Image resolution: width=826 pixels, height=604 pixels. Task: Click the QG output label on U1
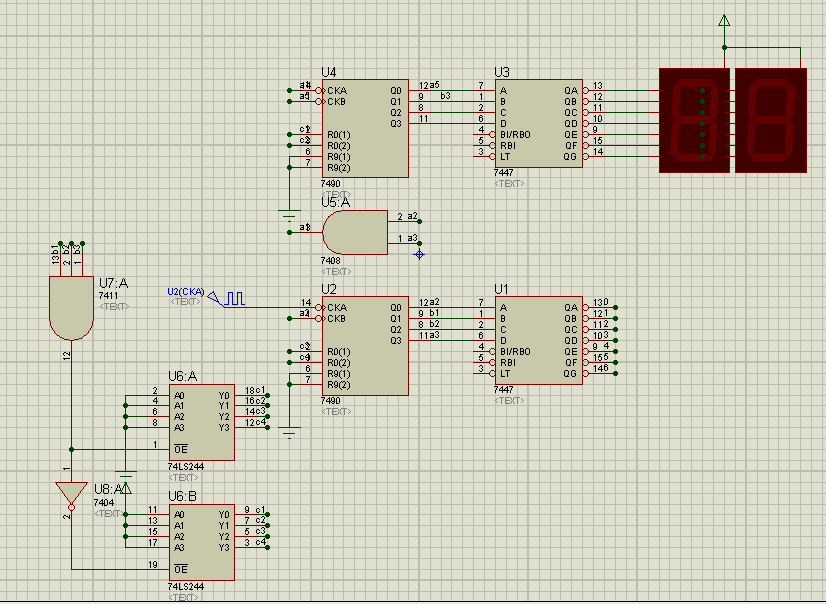click(x=571, y=373)
